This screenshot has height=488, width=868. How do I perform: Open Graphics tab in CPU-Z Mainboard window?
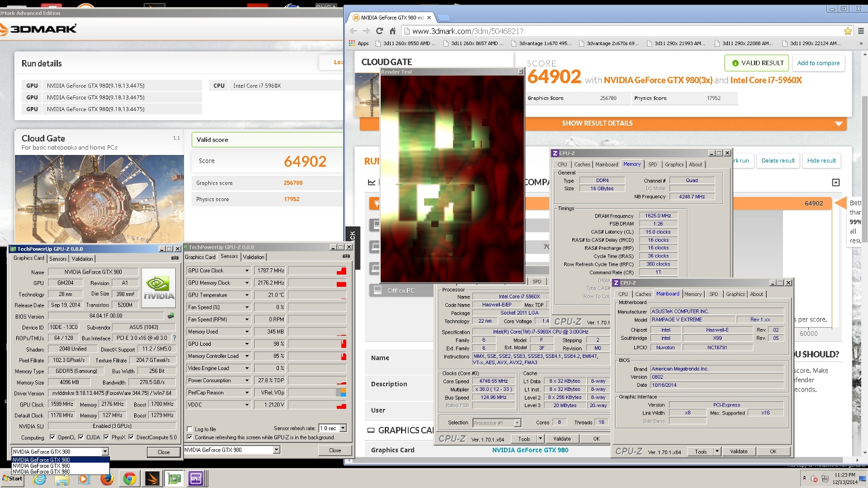coord(735,294)
